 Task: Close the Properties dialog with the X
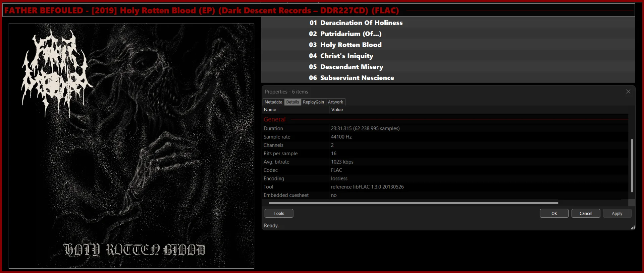(628, 92)
